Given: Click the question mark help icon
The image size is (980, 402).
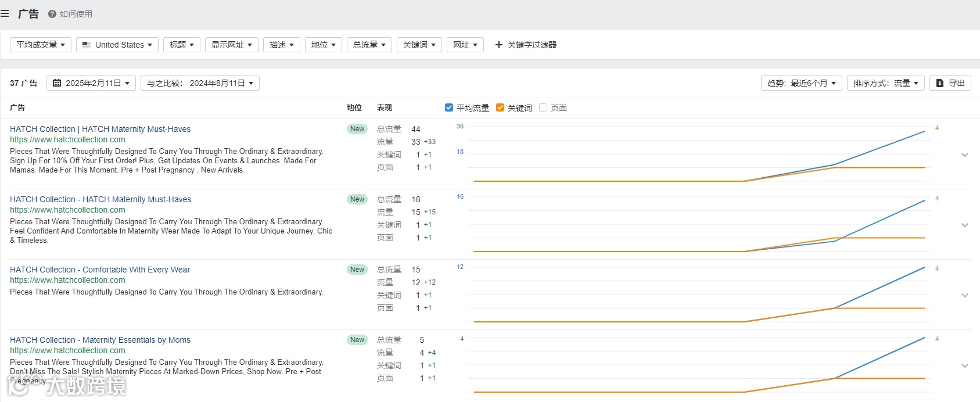Looking at the screenshot, I should click(52, 14).
